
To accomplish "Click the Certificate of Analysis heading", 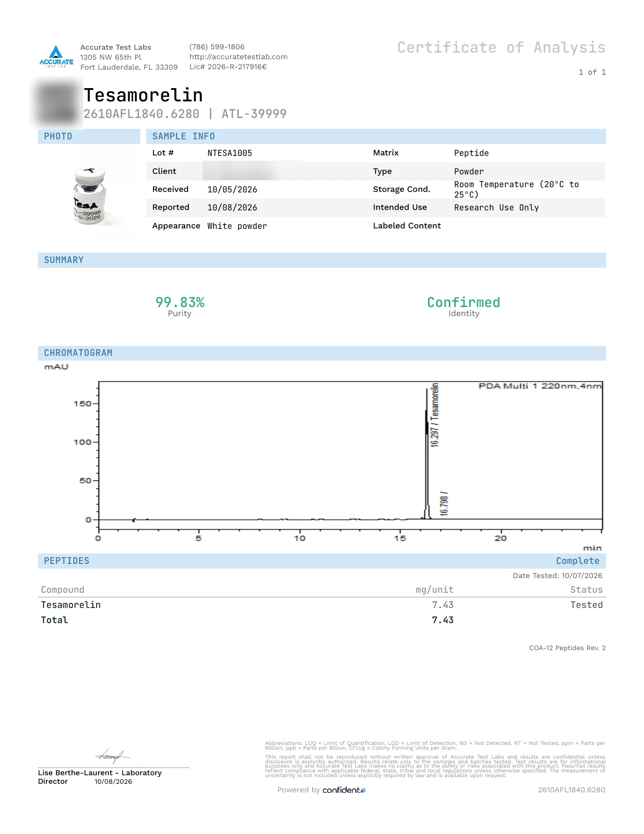I will click(x=501, y=47).
